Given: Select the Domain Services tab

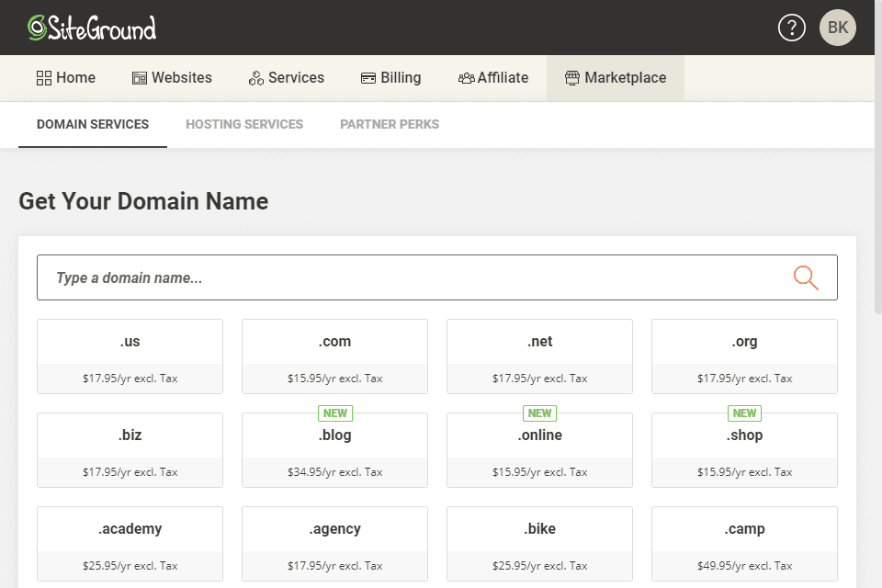Looking at the screenshot, I should [92, 123].
